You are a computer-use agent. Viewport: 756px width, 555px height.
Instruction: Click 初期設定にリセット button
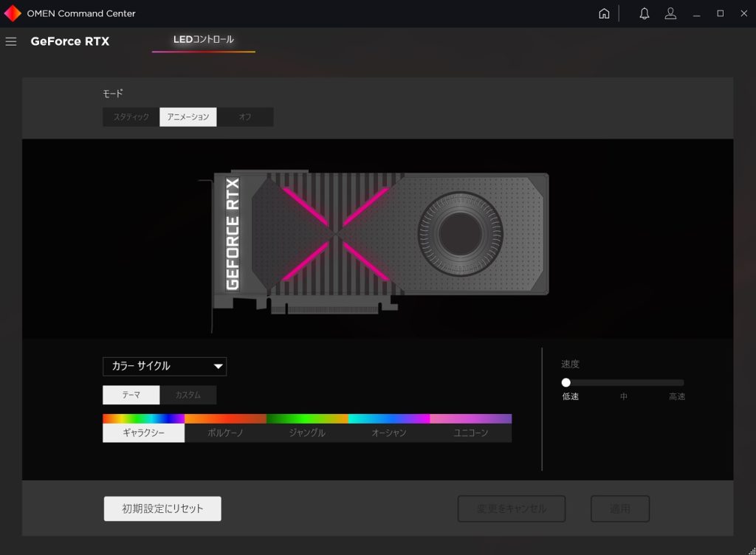click(x=162, y=509)
